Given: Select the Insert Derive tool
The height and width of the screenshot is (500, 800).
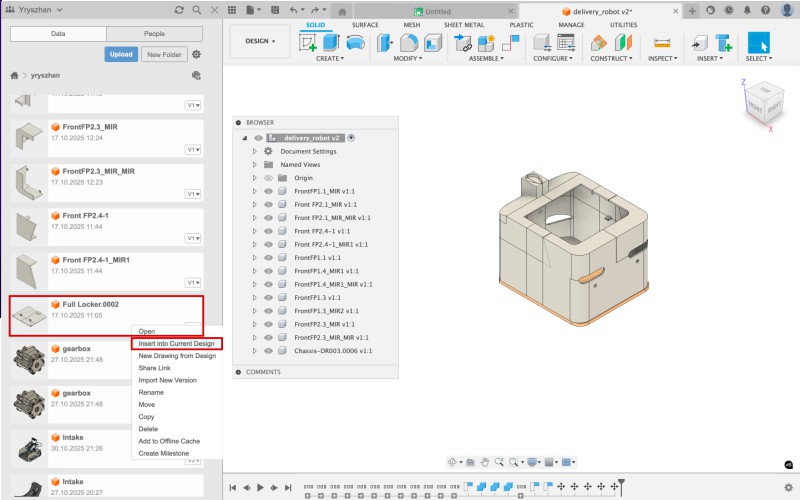Looking at the screenshot, I should 699,43.
